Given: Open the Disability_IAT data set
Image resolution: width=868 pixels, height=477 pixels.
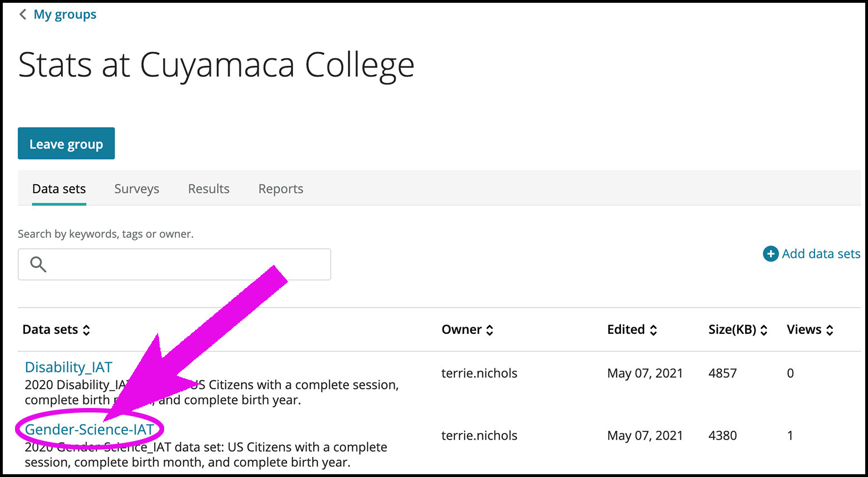Looking at the screenshot, I should [68, 367].
